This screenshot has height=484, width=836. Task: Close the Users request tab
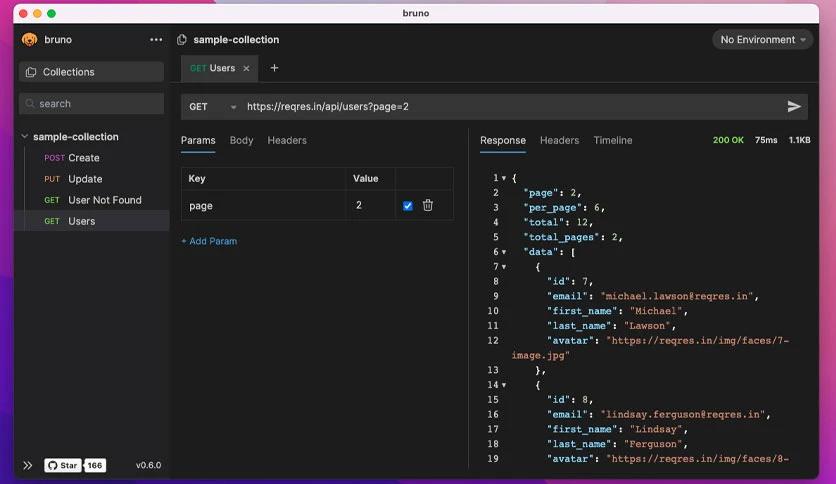pos(246,68)
